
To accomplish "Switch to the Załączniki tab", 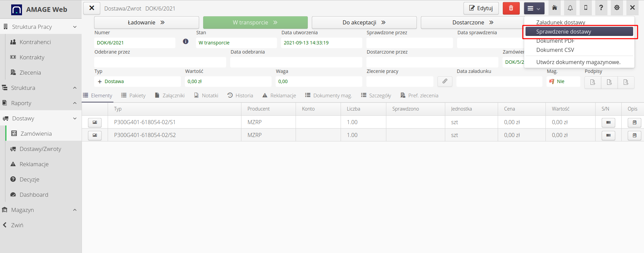I will (x=170, y=96).
